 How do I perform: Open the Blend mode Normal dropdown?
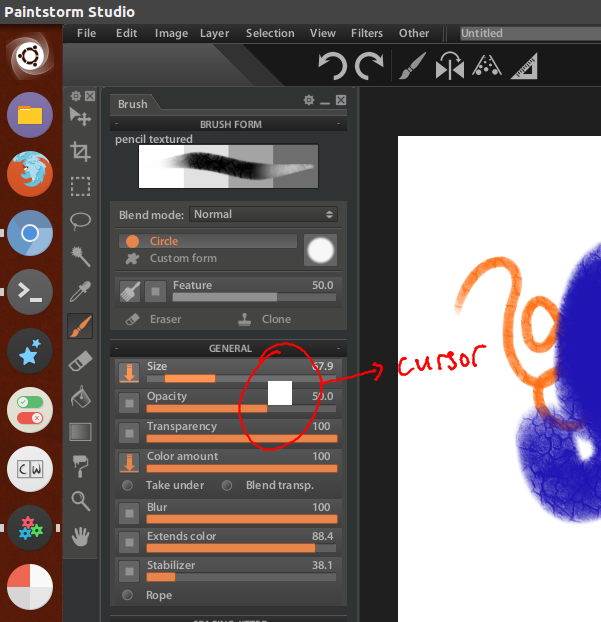263,214
